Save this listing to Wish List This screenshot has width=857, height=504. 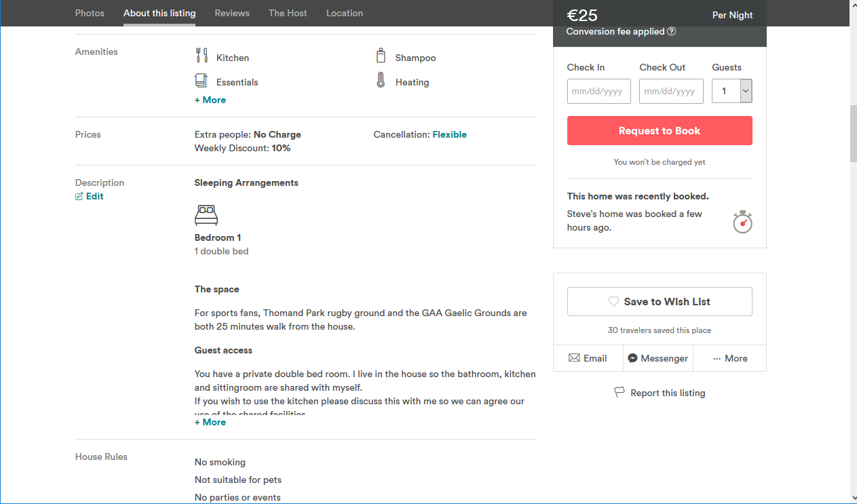pos(660,302)
